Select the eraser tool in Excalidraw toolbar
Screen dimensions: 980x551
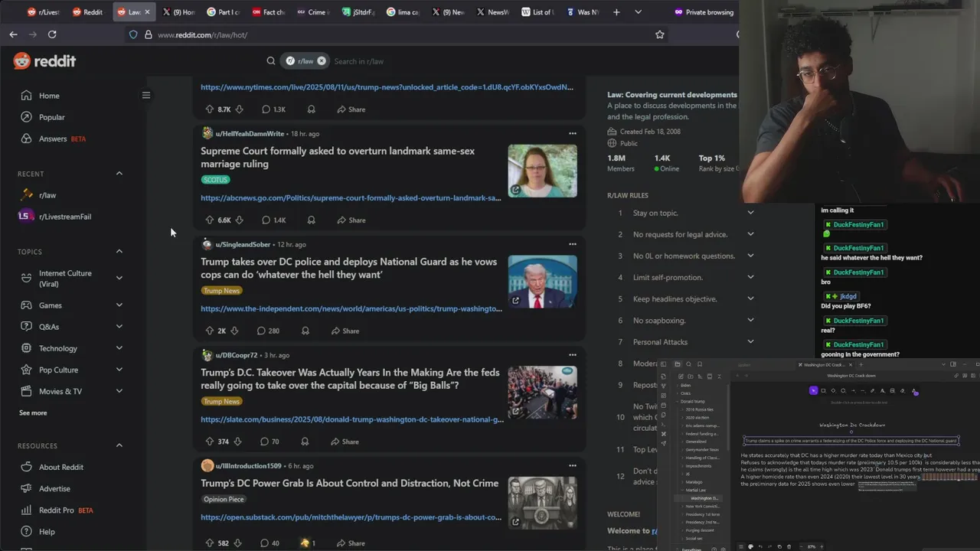coord(902,390)
